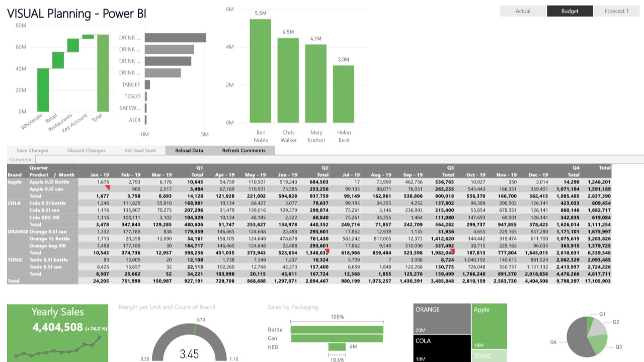Switch to the Actual scenario

523,11
